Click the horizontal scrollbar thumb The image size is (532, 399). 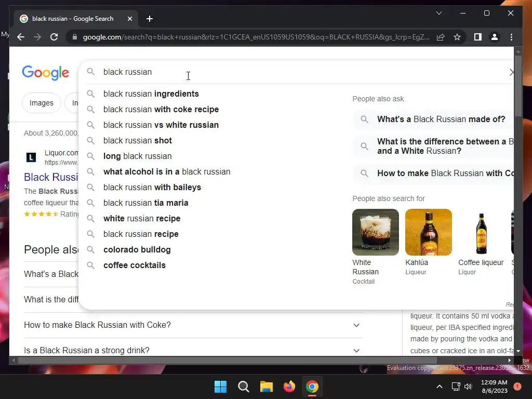click(x=228, y=361)
